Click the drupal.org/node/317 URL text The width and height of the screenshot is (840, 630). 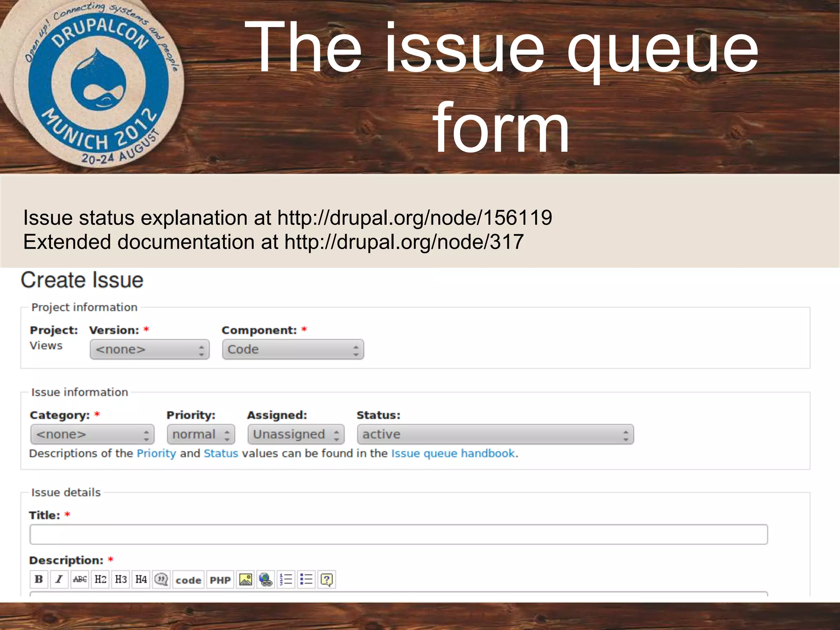(x=404, y=242)
